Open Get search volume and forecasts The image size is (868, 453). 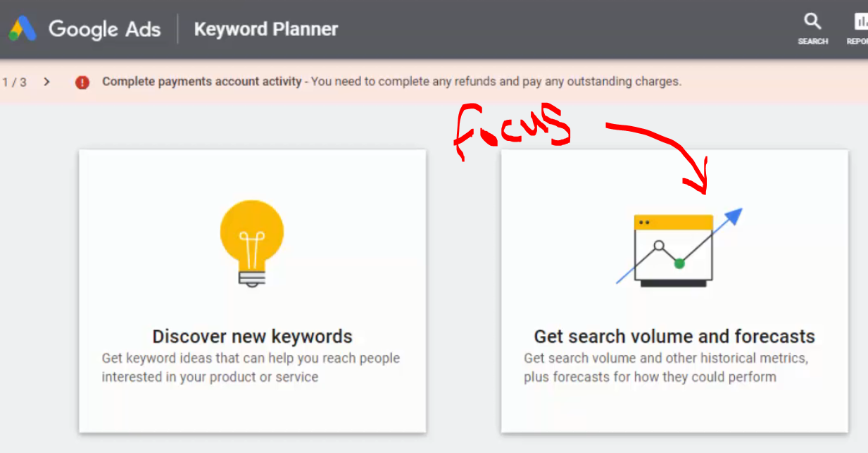[x=674, y=336]
